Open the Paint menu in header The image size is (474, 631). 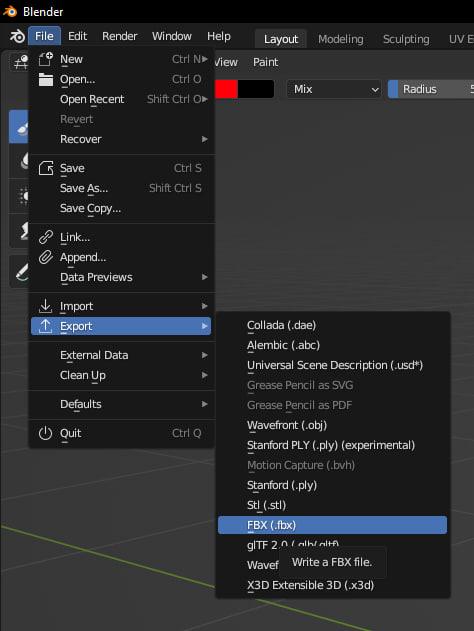coord(265,62)
